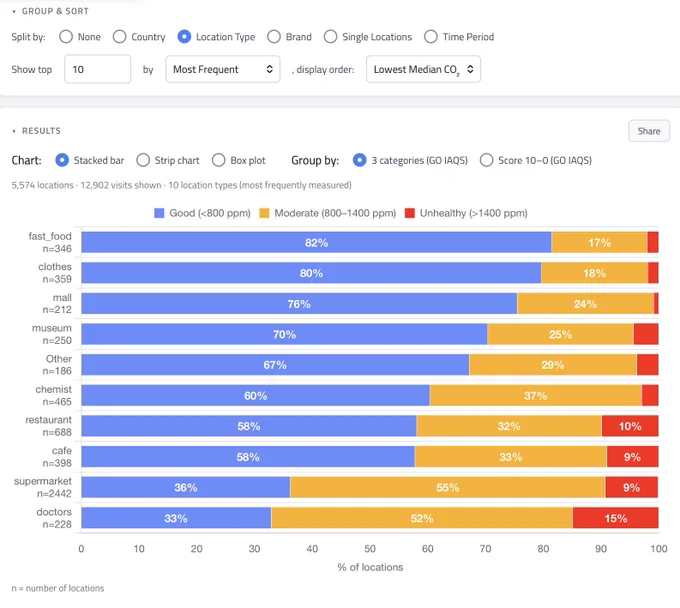The image size is (680, 608).
Task: Click the fast_food 82% good bar segment
Action: (316, 242)
